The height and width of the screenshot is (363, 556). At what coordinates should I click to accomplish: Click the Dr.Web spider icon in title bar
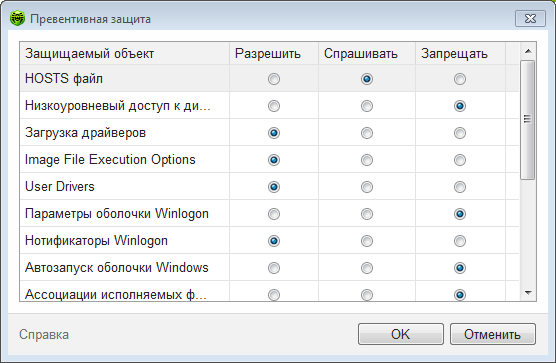point(17,18)
